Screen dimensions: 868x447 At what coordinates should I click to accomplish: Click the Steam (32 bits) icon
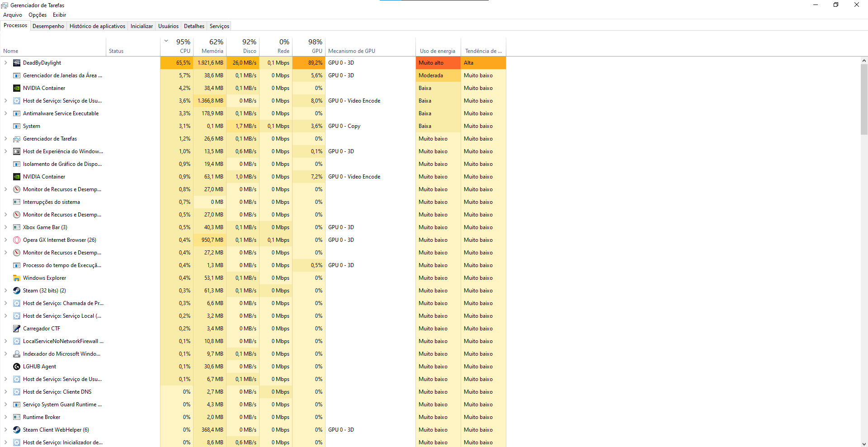tap(17, 291)
